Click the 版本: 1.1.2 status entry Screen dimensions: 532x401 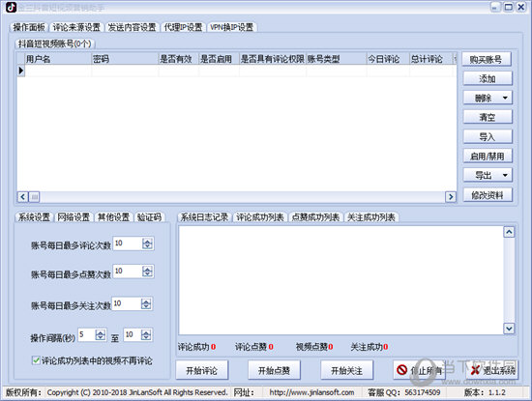(485, 392)
